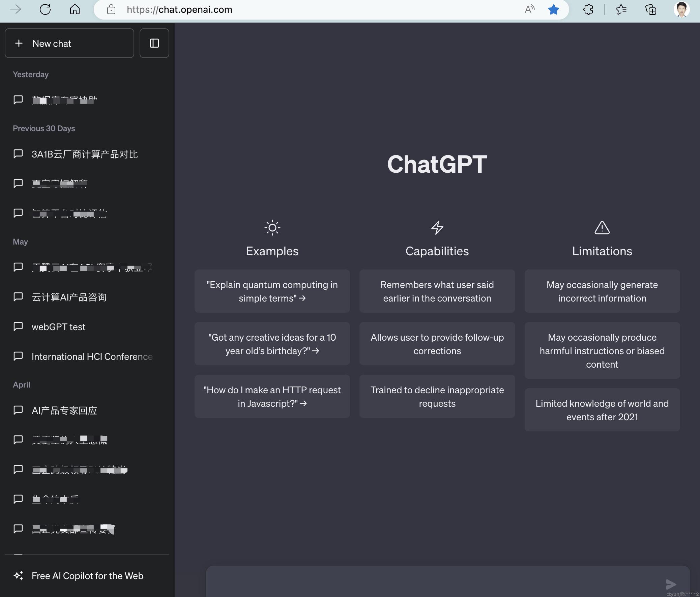Viewport: 700px width, 597px height.
Task: Open Free AI Copilot for the Web
Action: [87, 576]
